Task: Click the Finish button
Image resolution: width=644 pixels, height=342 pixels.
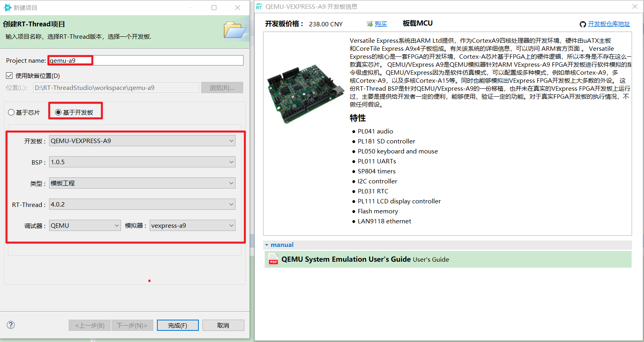Action: coord(178,325)
